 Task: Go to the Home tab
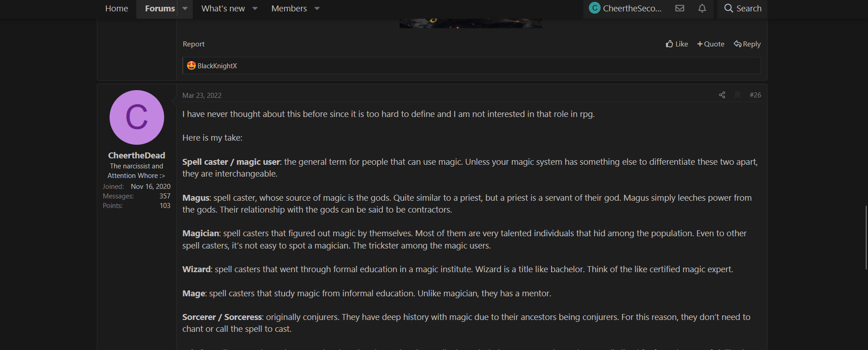point(116,9)
